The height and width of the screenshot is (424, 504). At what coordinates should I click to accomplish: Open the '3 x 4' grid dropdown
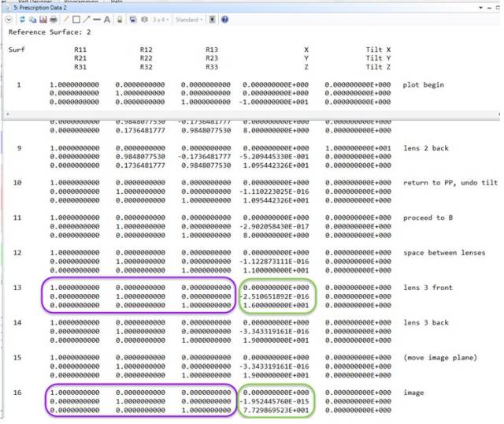pyautogui.click(x=161, y=19)
